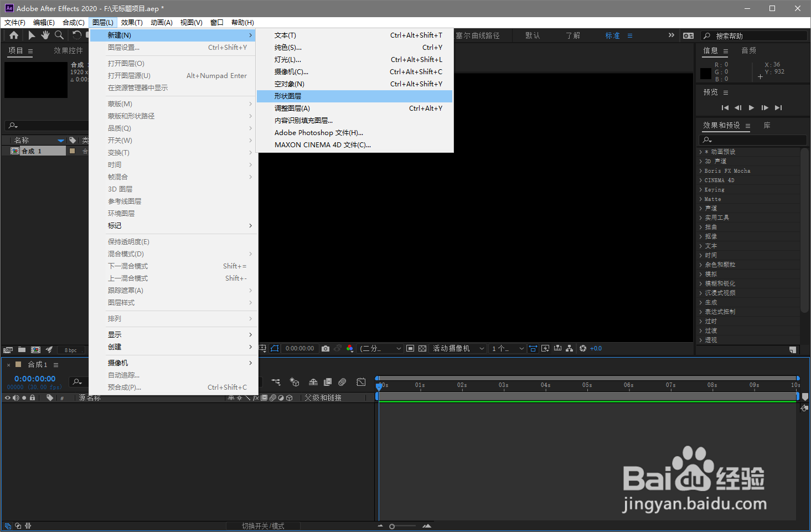Click the lock column header in timeline
Screen dimensions: 811x532
click(x=33, y=397)
